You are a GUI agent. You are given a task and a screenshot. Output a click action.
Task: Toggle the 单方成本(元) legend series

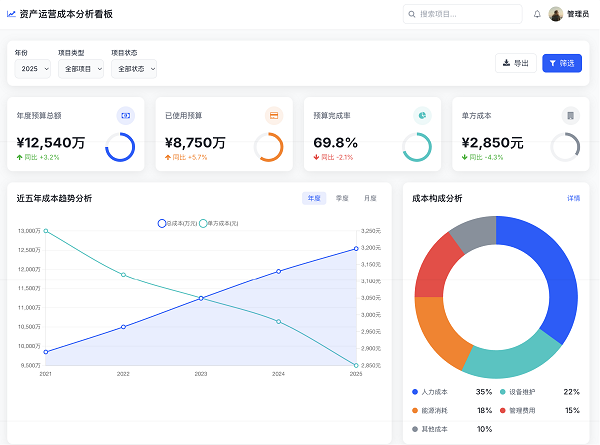pyautogui.click(x=219, y=223)
